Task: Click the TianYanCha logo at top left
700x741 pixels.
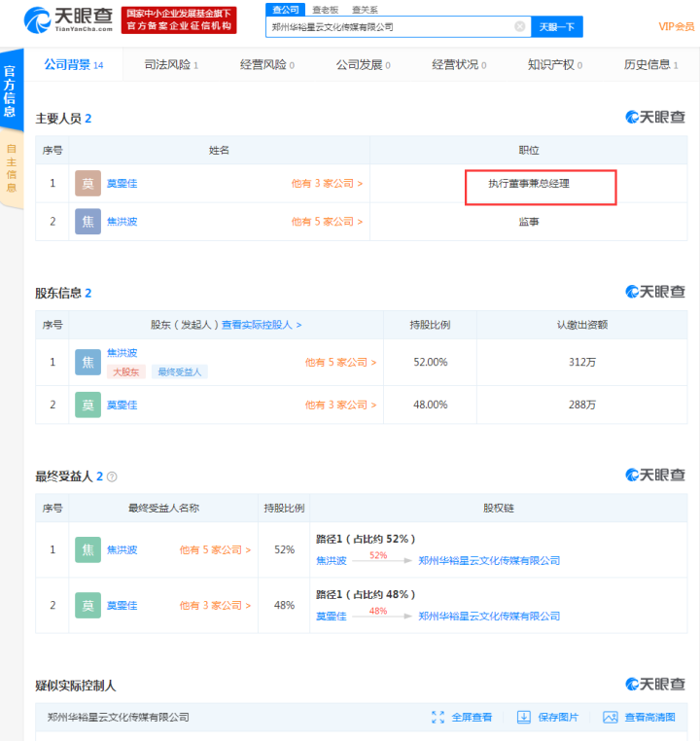Action: (69, 19)
